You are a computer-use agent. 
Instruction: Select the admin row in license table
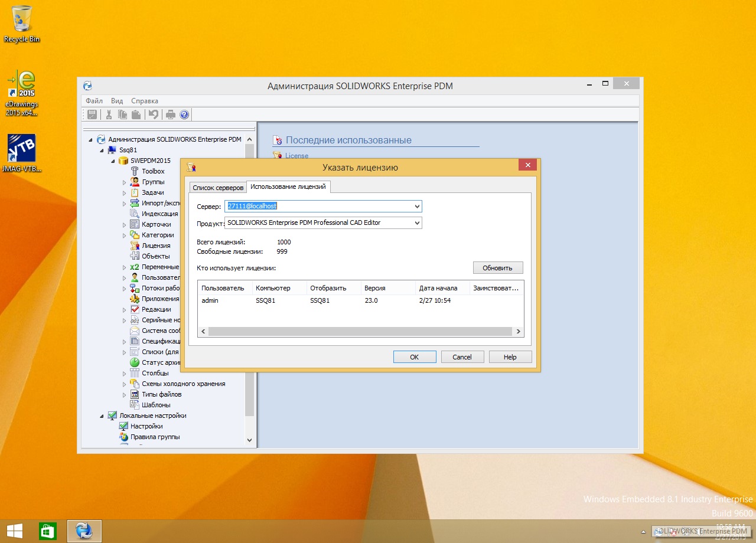pos(360,300)
